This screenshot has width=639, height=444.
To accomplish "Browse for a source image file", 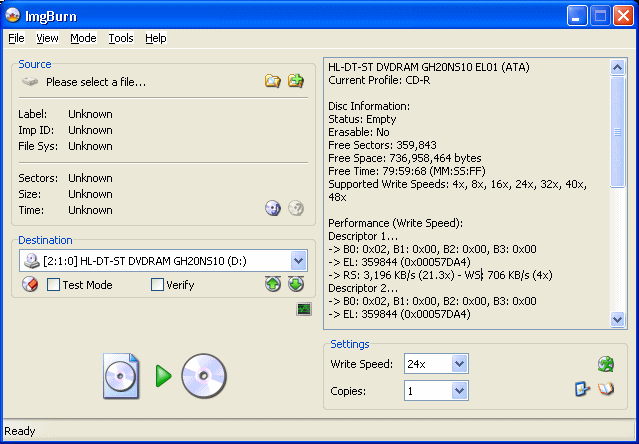I will (273, 81).
